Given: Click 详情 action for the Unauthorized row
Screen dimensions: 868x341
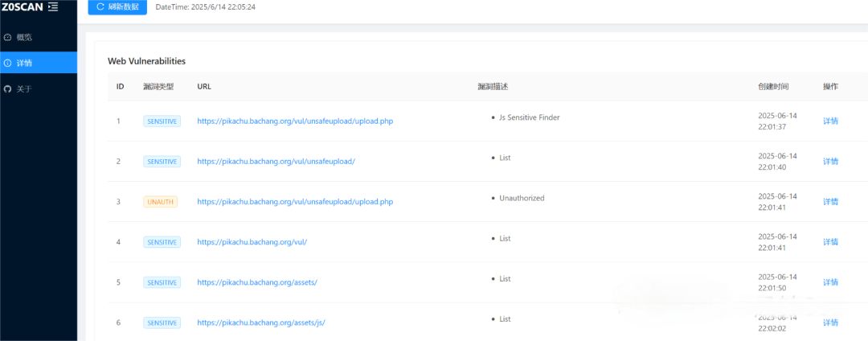Looking at the screenshot, I should 830,202.
